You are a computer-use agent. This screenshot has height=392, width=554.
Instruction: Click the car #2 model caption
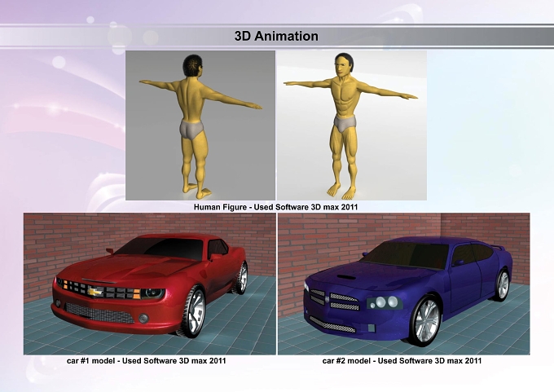[402, 361]
